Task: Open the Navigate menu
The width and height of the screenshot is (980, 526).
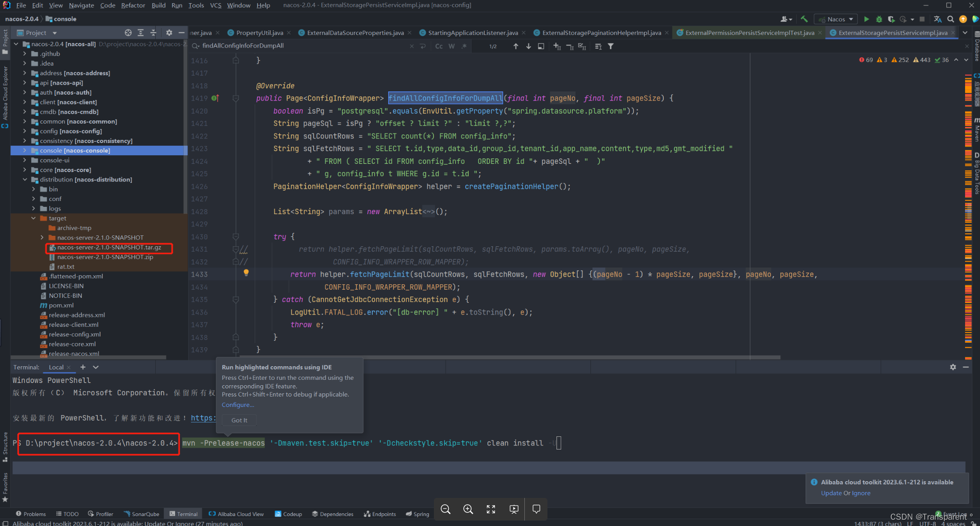Action: pyautogui.click(x=81, y=5)
